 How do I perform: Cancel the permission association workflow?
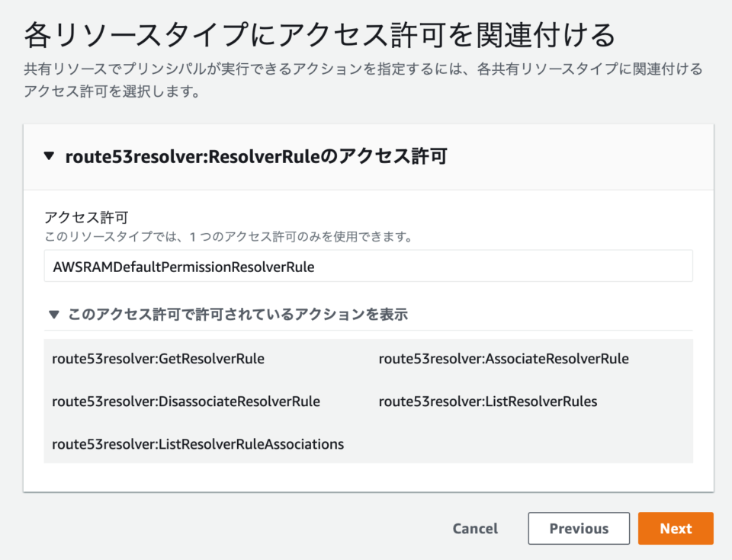tap(474, 528)
